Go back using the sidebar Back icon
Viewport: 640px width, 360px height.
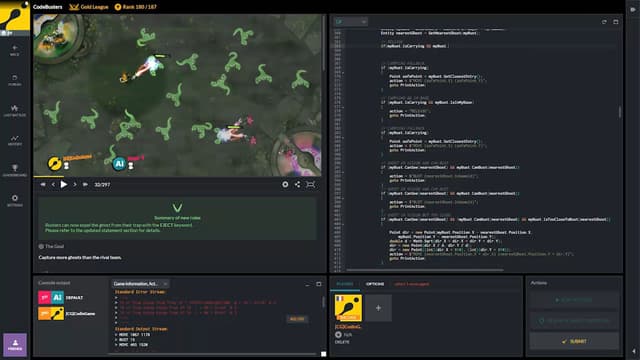(15, 50)
